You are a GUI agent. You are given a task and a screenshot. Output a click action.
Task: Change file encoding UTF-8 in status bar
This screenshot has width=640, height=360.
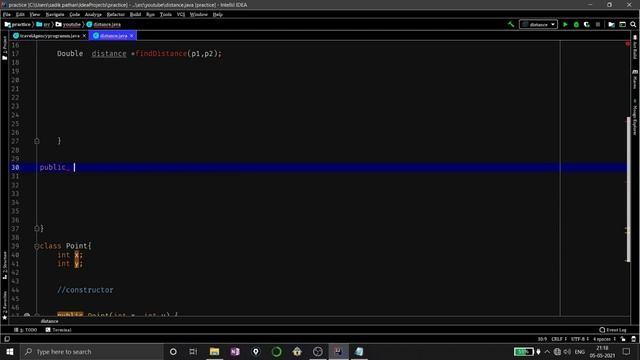tap(580, 339)
